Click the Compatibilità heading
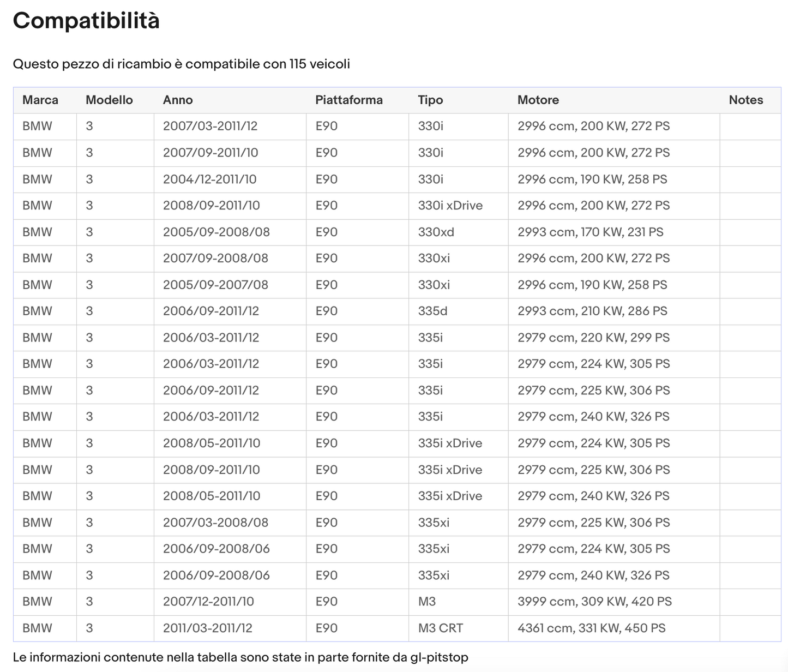Screen dimensions: 788x672 (86, 21)
